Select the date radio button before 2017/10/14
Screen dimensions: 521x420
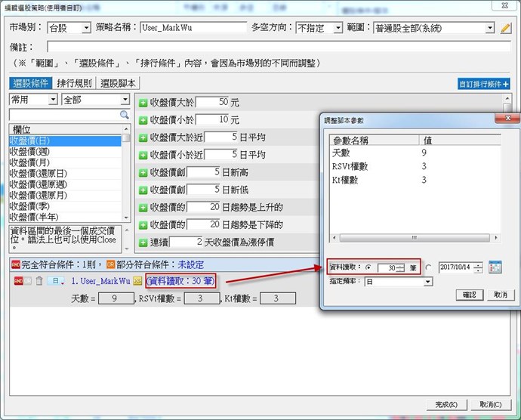[428, 267]
